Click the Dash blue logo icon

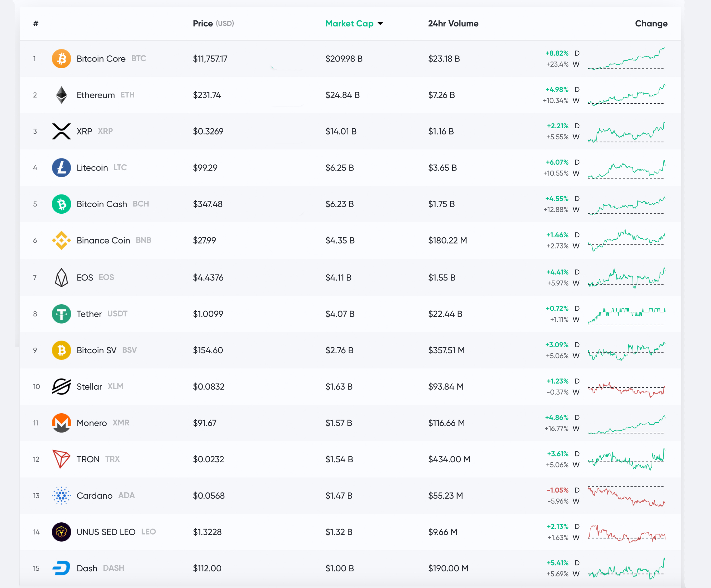[x=61, y=568]
